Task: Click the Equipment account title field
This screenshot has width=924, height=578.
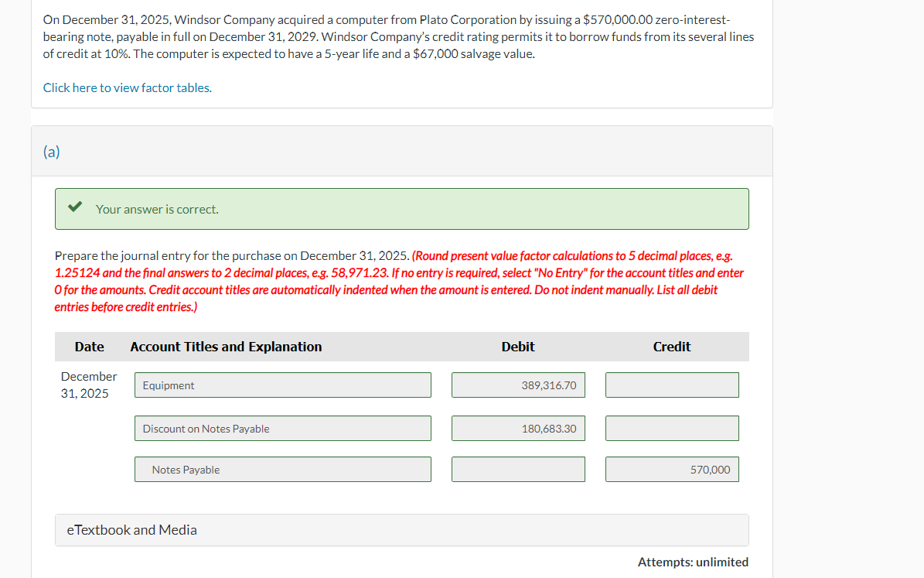Action: 283,385
